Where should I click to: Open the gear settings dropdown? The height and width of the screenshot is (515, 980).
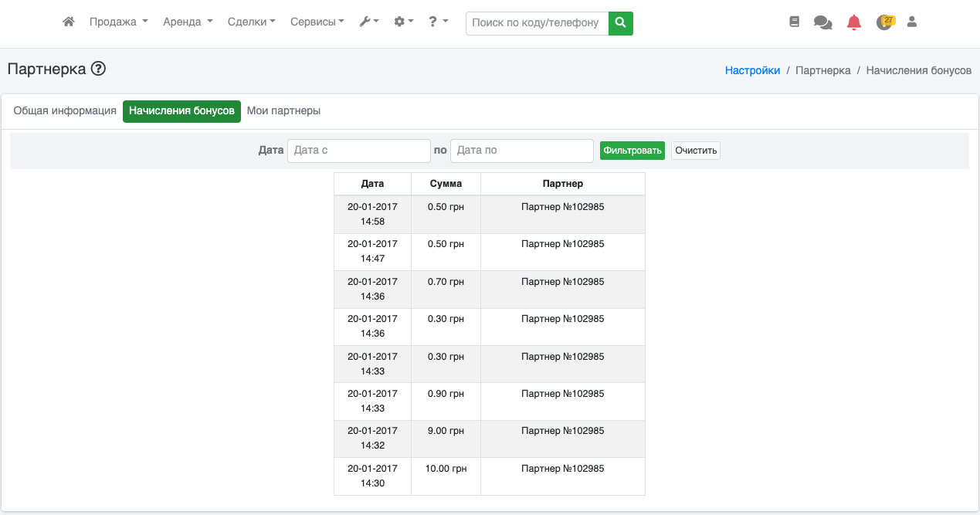[x=404, y=22]
